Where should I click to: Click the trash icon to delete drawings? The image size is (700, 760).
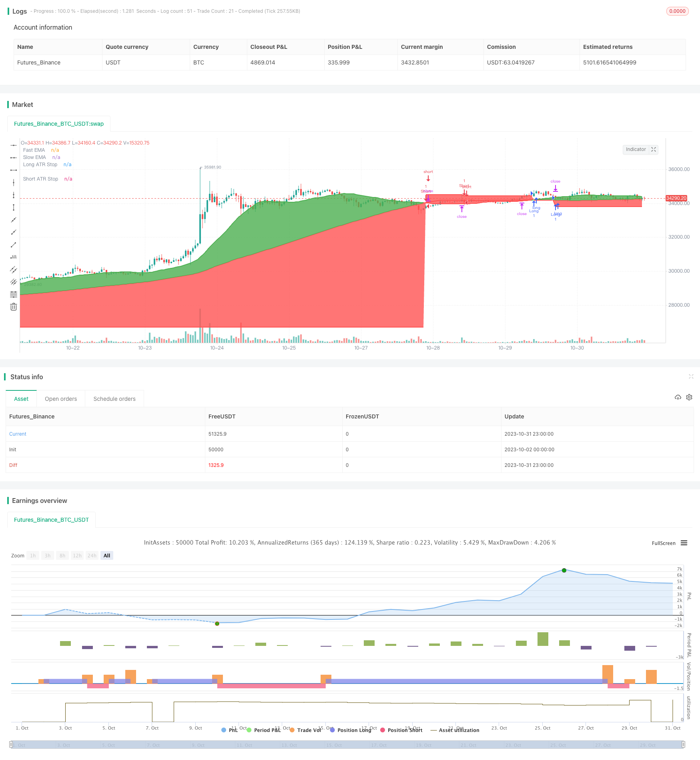point(14,307)
